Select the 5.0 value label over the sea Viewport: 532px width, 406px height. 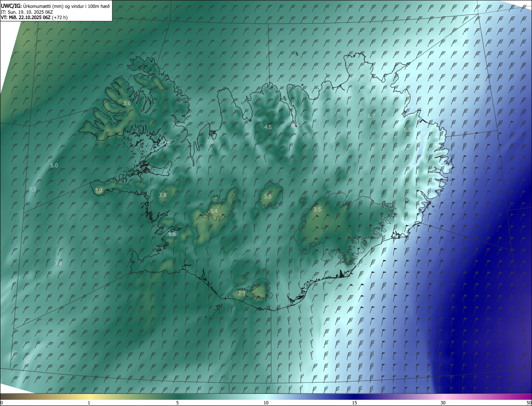[x=54, y=165]
